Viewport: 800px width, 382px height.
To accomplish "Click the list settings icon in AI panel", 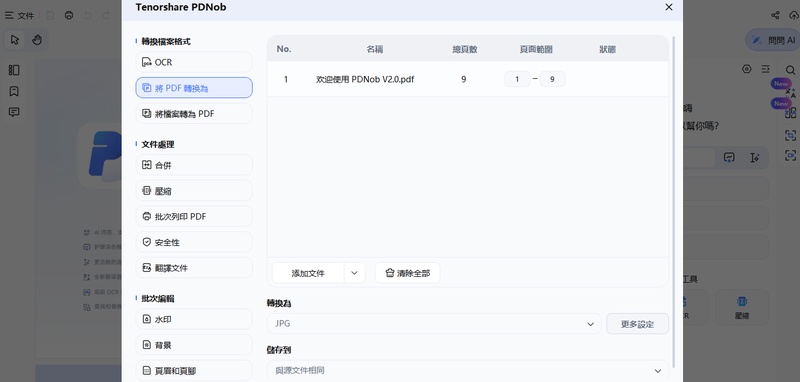I will click(x=765, y=69).
